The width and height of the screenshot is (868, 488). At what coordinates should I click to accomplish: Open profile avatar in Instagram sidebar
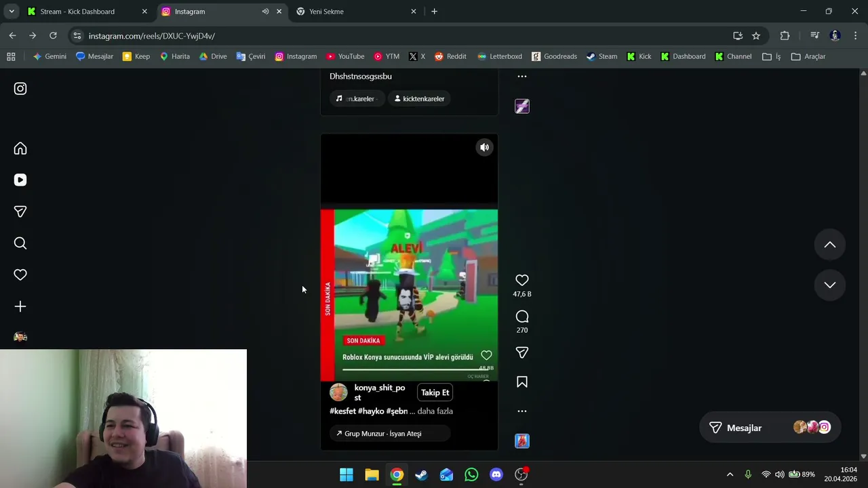pos(20,337)
